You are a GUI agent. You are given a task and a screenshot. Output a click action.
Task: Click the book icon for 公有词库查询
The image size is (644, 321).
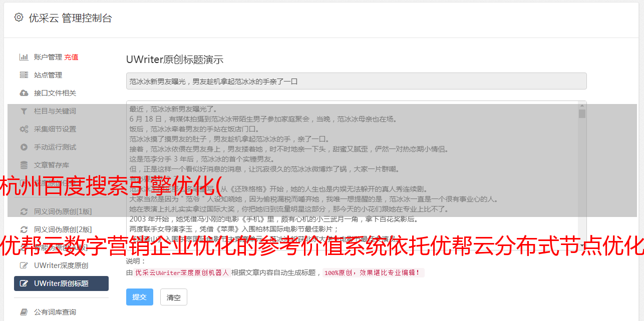(x=24, y=312)
